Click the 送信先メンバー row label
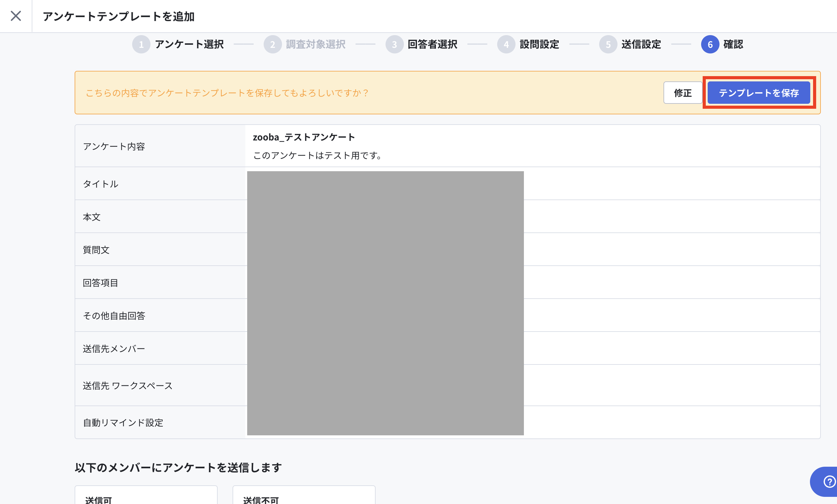 click(x=114, y=348)
